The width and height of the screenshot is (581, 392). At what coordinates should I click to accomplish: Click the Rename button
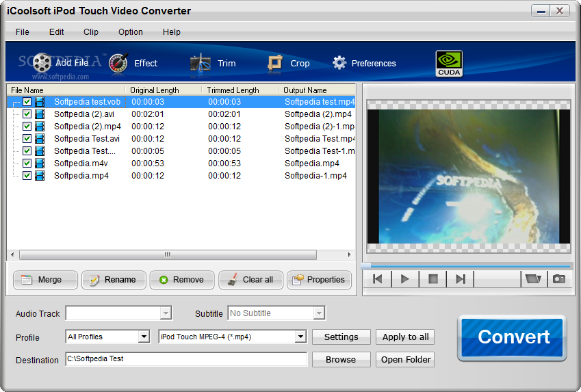tap(114, 280)
